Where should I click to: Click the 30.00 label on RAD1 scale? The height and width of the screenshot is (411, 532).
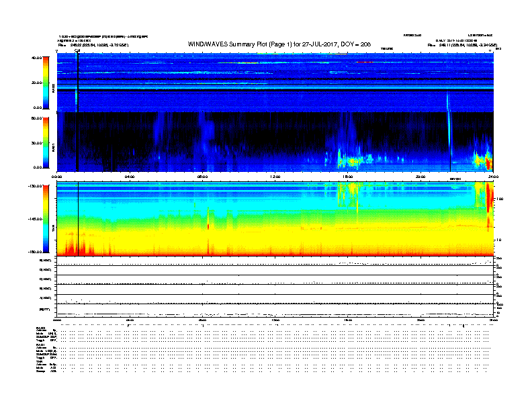(x=36, y=143)
